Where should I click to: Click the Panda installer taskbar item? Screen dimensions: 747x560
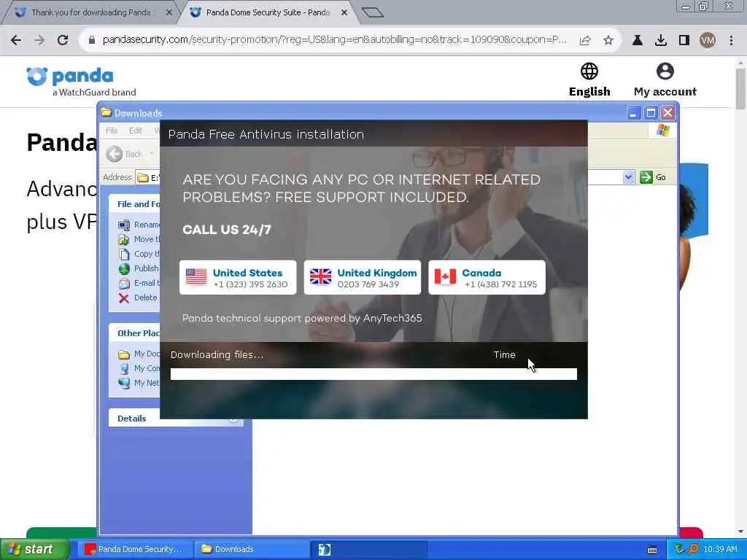click(x=368, y=550)
